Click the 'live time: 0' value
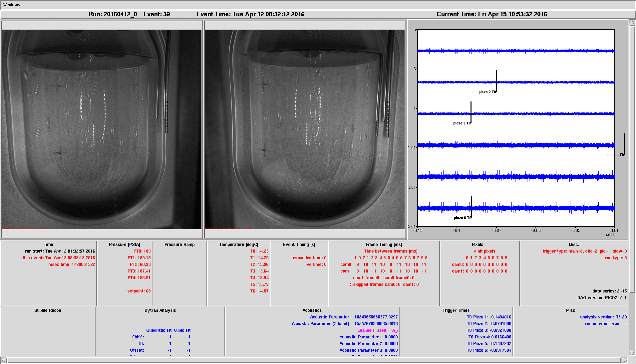636x364 pixels. tap(315, 265)
